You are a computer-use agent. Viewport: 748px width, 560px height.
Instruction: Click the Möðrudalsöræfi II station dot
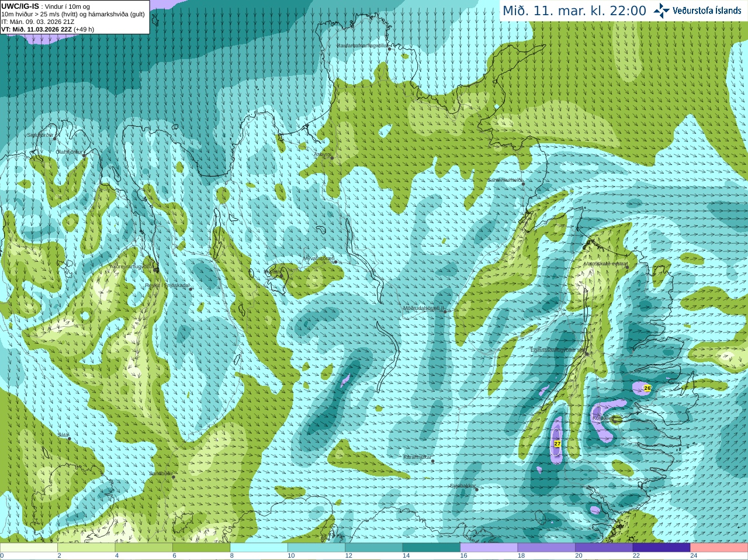tap(445, 312)
